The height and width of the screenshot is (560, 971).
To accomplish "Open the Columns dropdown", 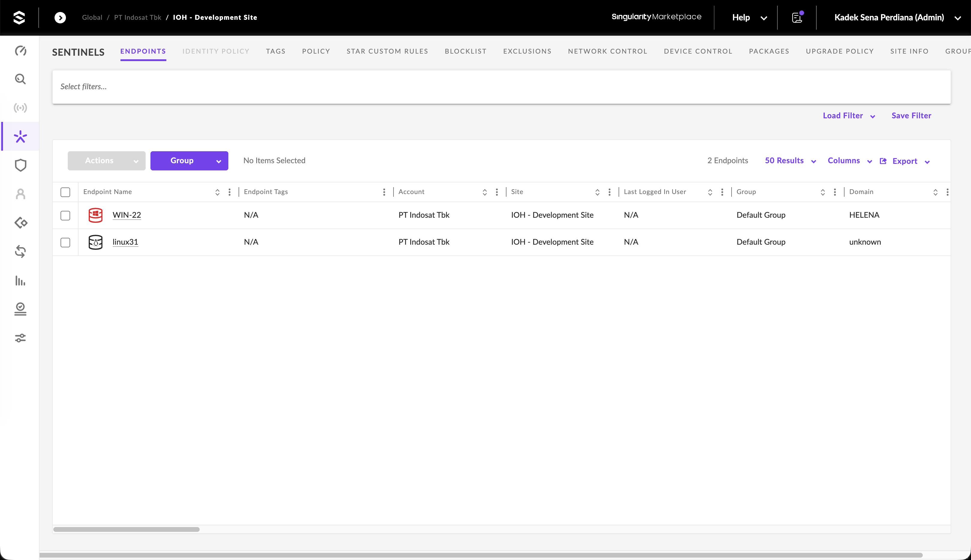I will click(x=849, y=161).
